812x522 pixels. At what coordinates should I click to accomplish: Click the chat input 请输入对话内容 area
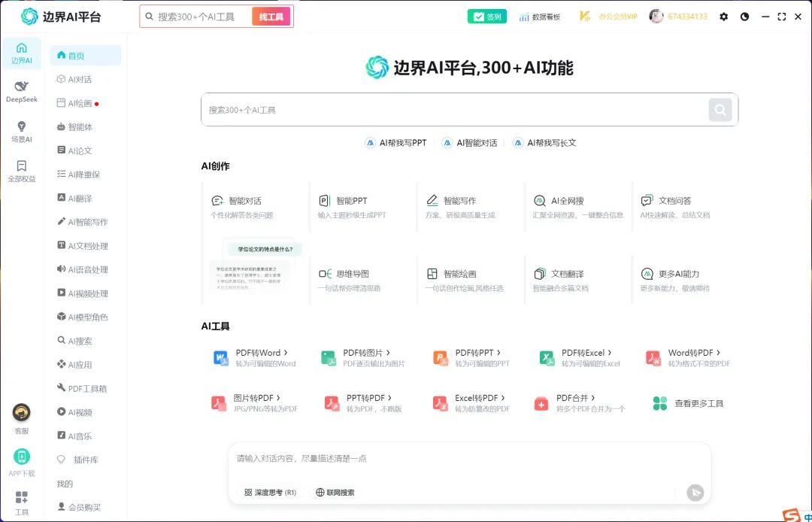click(x=468, y=459)
